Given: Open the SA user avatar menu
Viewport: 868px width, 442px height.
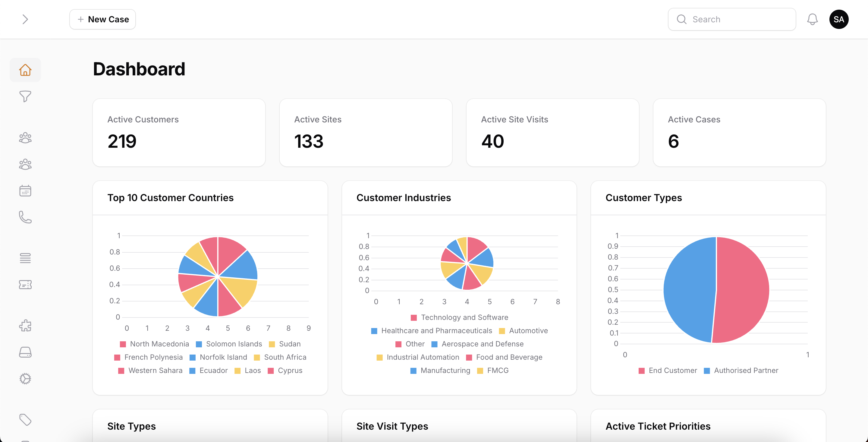Looking at the screenshot, I should point(838,19).
